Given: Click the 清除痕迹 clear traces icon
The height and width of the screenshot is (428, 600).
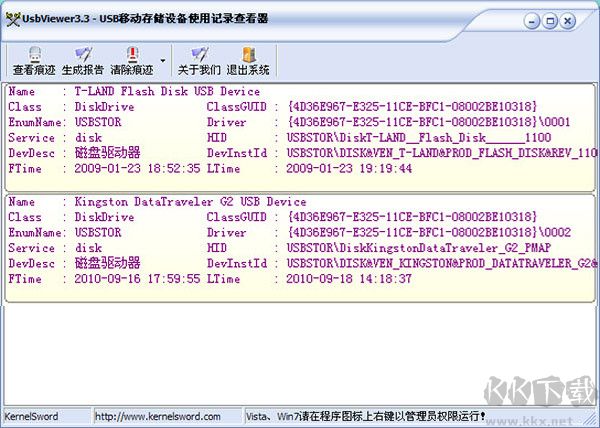Looking at the screenshot, I should point(132,61).
